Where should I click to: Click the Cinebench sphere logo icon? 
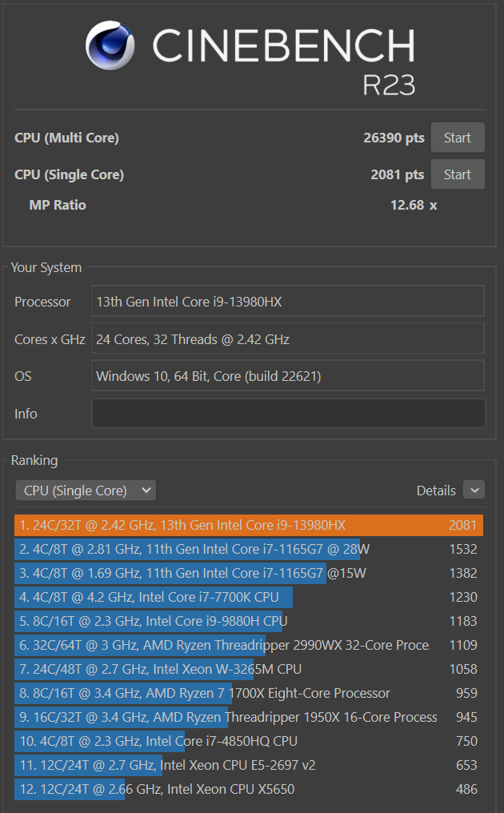click(x=110, y=46)
